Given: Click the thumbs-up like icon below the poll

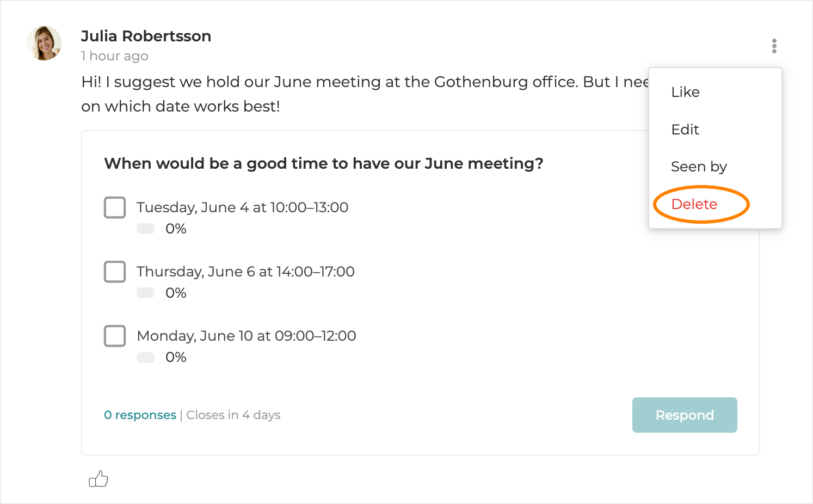Looking at the screenshot, I should [98, 479].
